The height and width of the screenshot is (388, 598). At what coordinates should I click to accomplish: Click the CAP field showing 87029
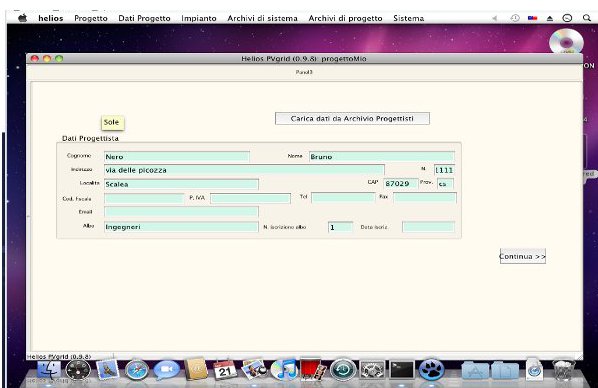[401, 184]
